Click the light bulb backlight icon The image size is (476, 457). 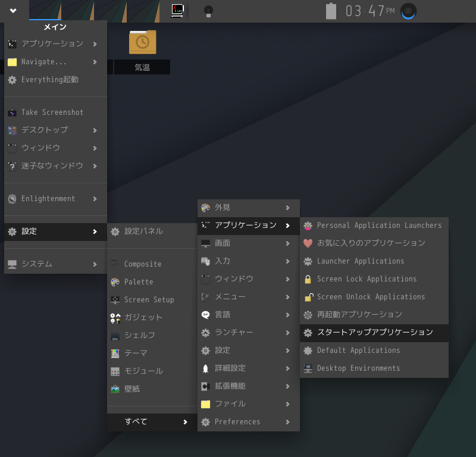208,11
